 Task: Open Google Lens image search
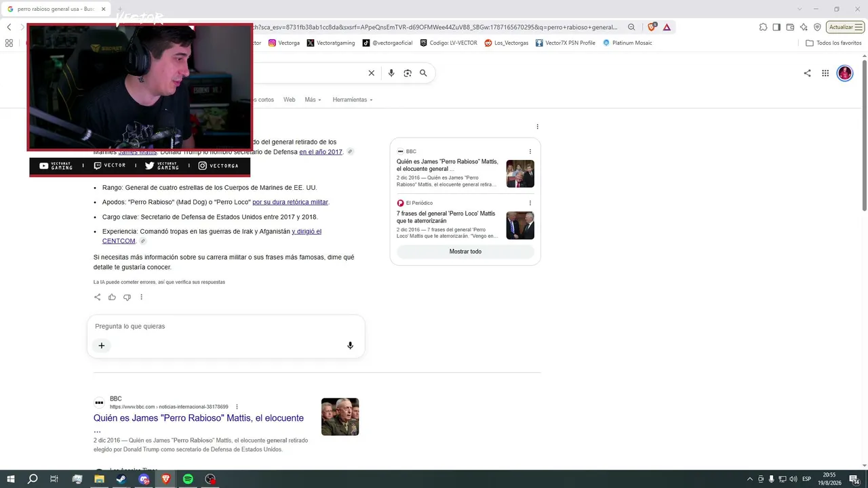click(x=408, y=73)
